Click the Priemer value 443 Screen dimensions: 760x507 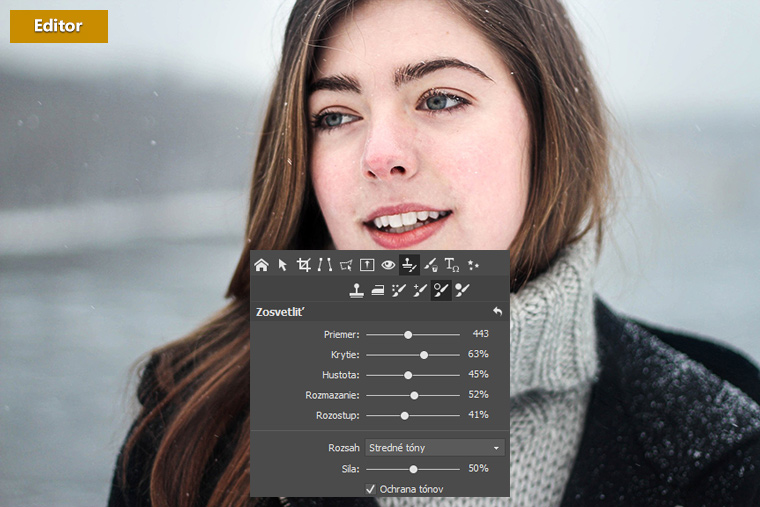(480, 334)
